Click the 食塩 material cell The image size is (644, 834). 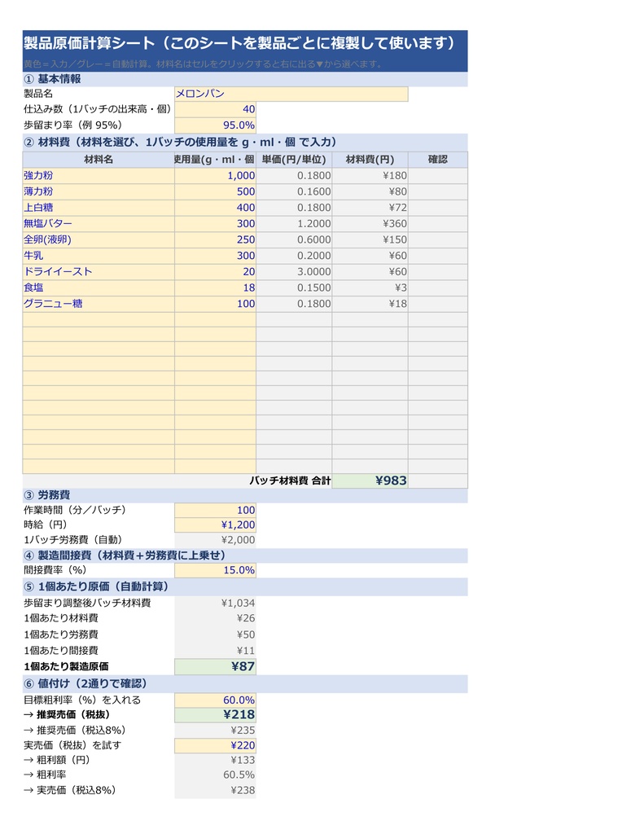[99, 288]
